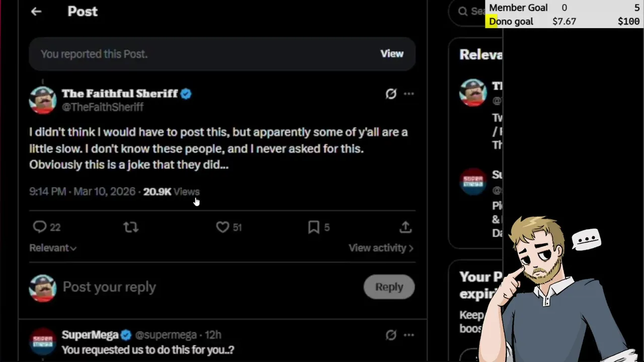Image resolution: width=644 pixels, height=362 pixels.
Task: Open Grok icon on The Faithful Sheriff post
Action: [x=391, y=94]
